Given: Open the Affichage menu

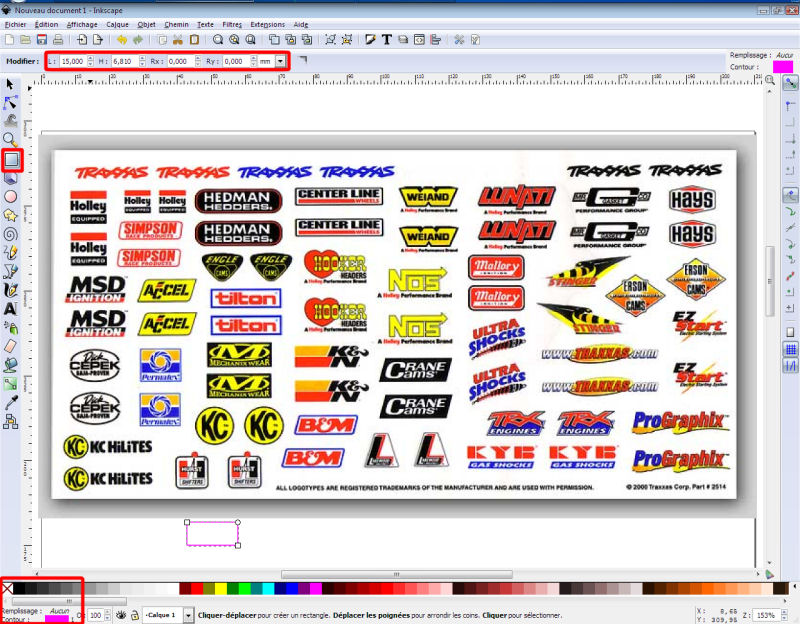Looking at the screenshot, I should [x=82, y=24].
